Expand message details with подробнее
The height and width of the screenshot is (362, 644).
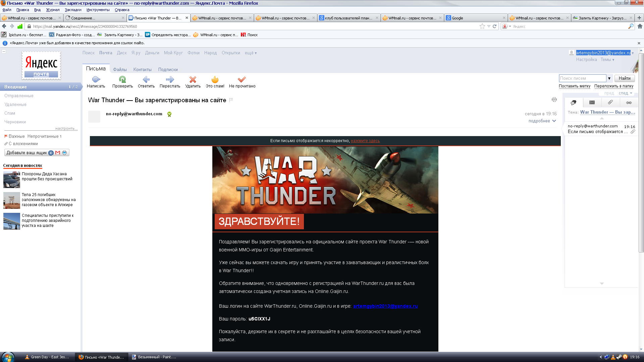pyautogui.click(x=542, y=121)
